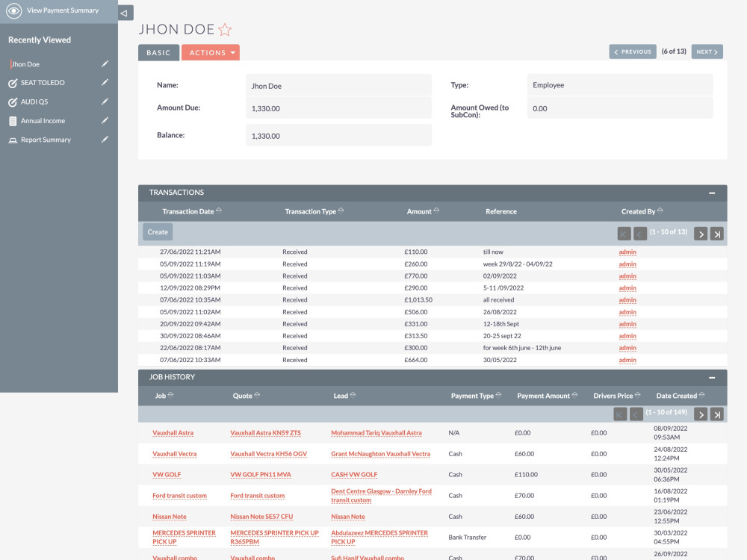Image resolution: width=747 pixels, height=560 pixels.
Task: Open Report Summary recently viewed item
Action: (46, 140)
